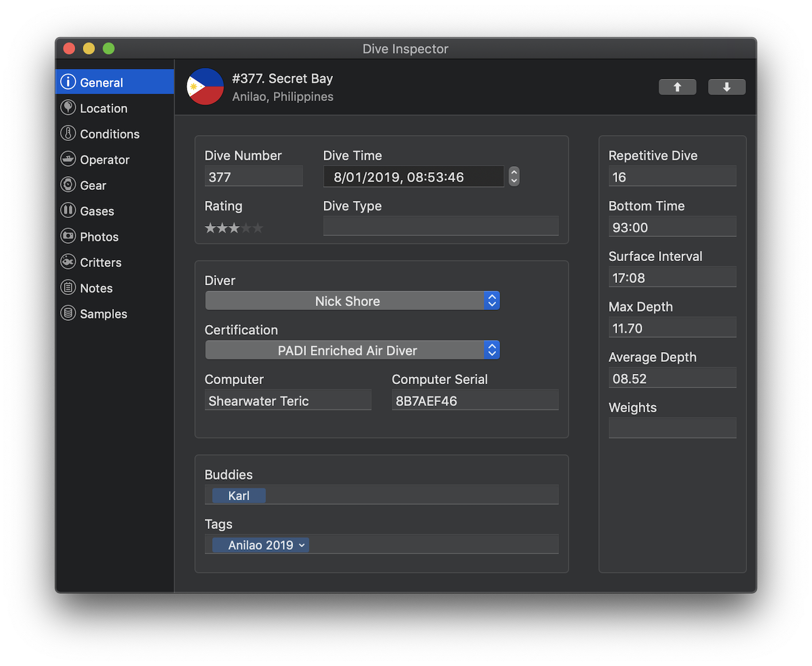Select the Karl buddy token

[x=239, y=496]
